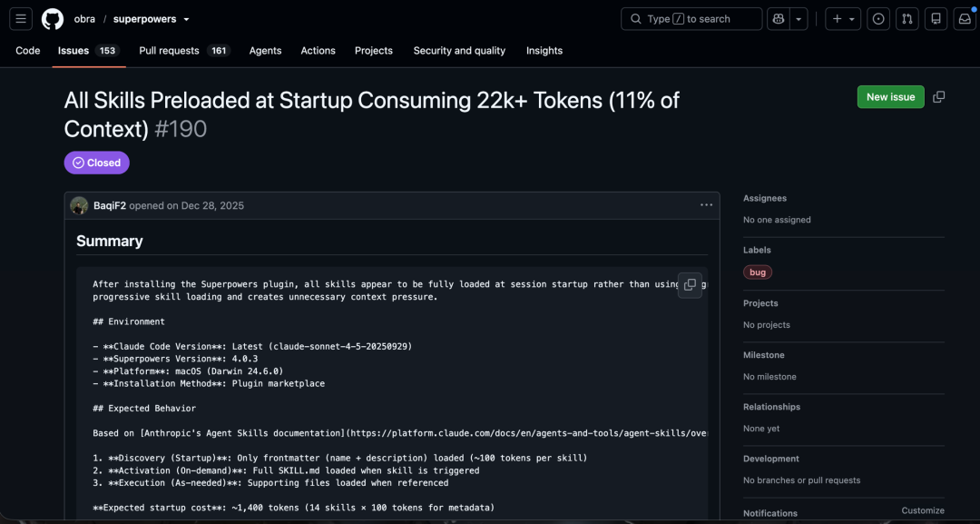Click the Platform macOS (Darwin 24.6.0) line
The height and width of the screenshot is (524, 980).
click(188, 371)
